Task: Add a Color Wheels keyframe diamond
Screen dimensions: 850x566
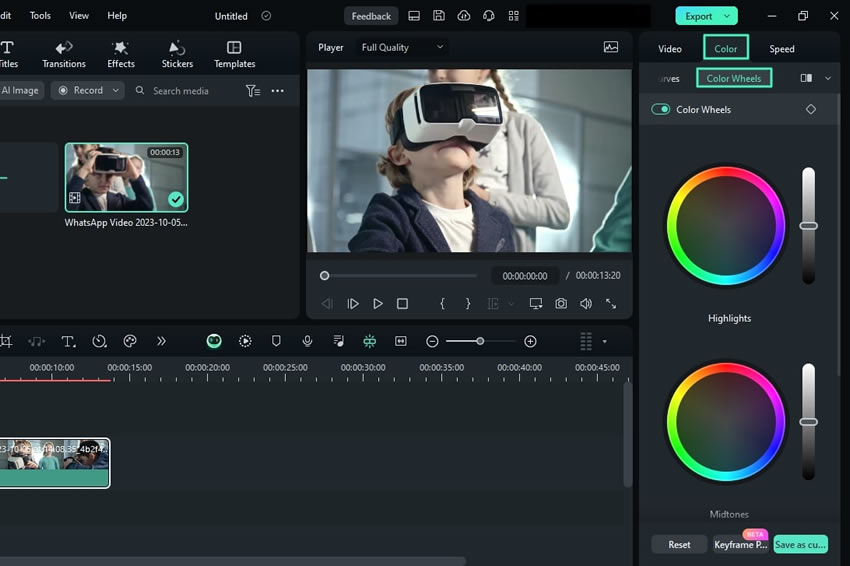Action: (x=810, y=110)
